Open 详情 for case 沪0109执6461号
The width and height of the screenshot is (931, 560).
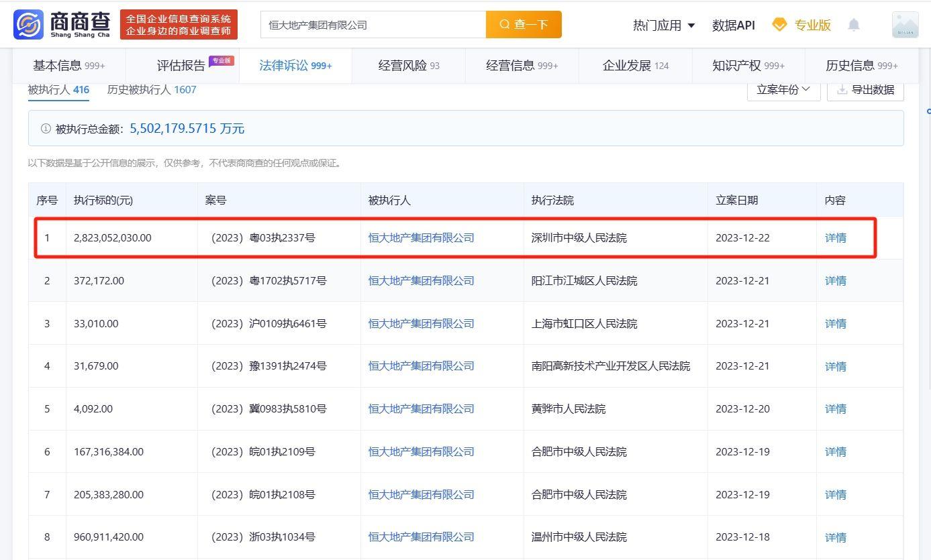click(x=836, y=323)
